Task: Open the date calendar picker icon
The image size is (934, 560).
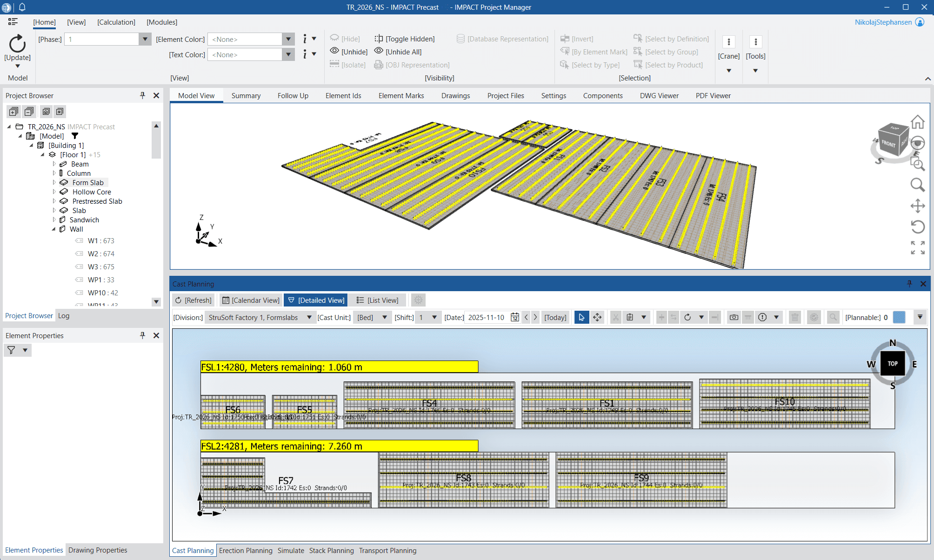Action: point(514,317)
